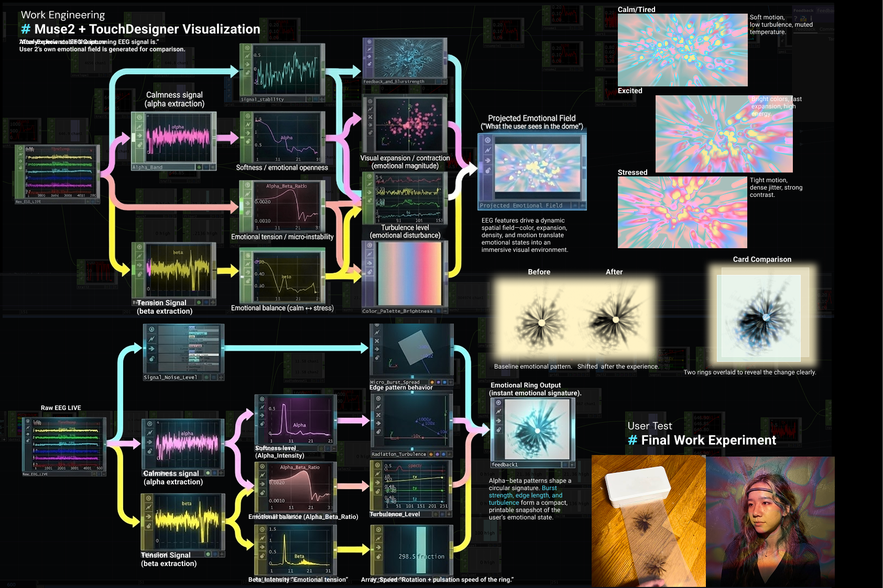Image resolution: width=883 pixels, height=588 pixels.
Task: Click the lock icon on Projected Emotional Field node
Action: pyautogui.click(x=487, y=171)
